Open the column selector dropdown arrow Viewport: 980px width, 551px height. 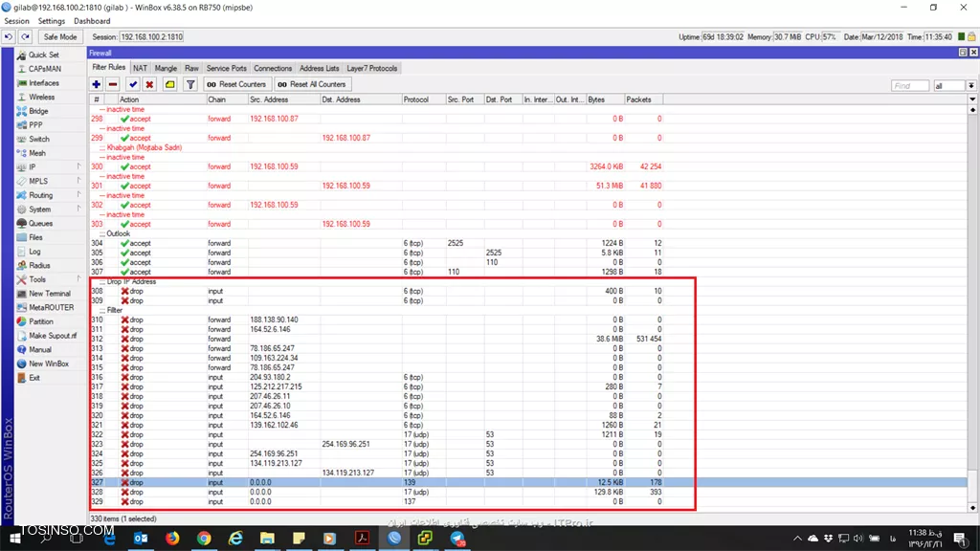coord(972,99)
